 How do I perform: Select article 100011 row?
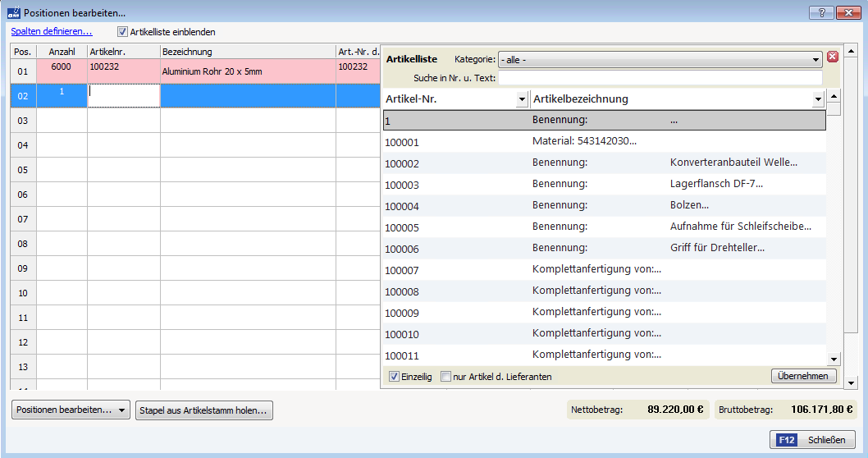(x=605, y=355)
